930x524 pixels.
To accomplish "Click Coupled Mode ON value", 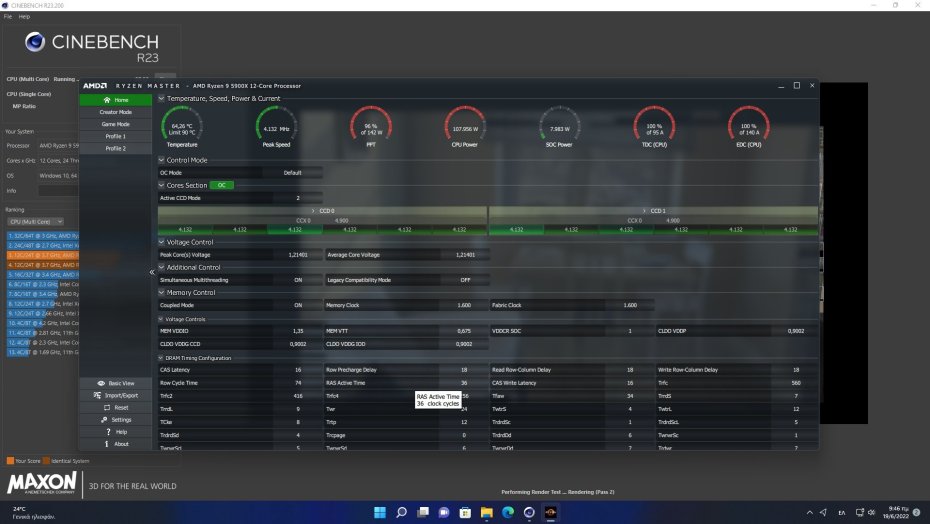I will [298, 305].
